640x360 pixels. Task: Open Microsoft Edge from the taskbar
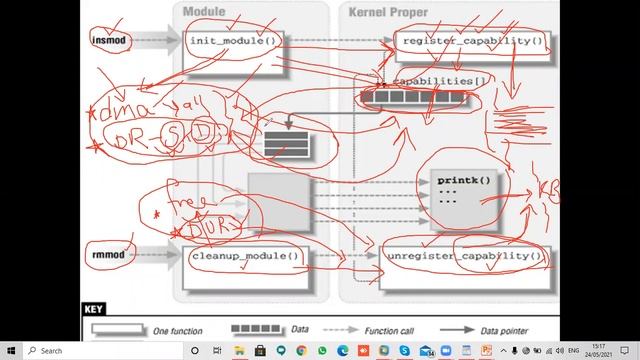pos(343,351)
